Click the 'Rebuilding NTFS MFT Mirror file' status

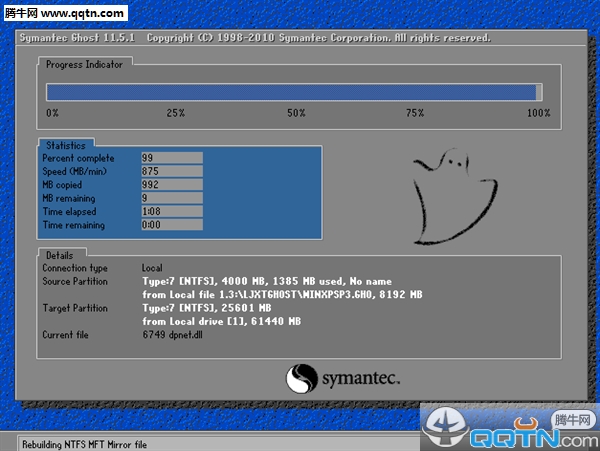click(x=85, y=444)
